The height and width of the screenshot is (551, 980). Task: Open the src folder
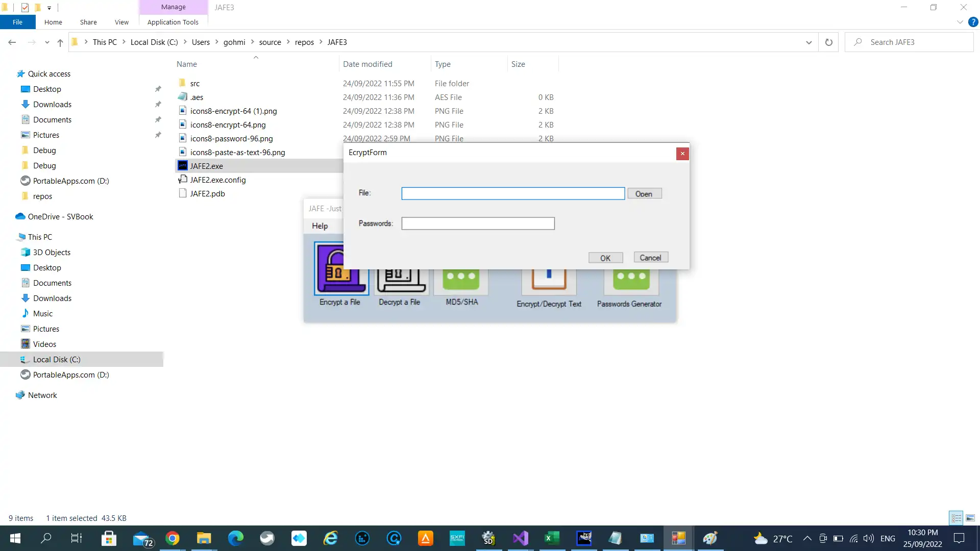click(194, 83)
